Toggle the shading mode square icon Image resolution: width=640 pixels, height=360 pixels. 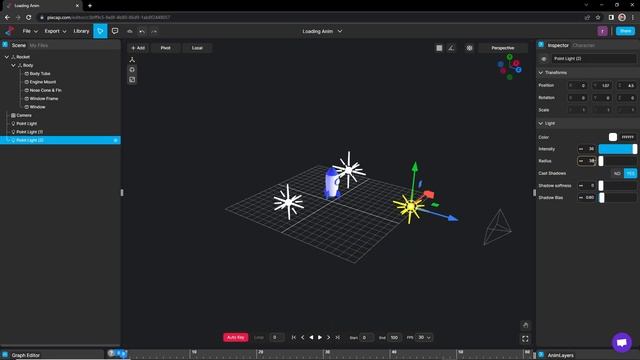coord(439,48)
